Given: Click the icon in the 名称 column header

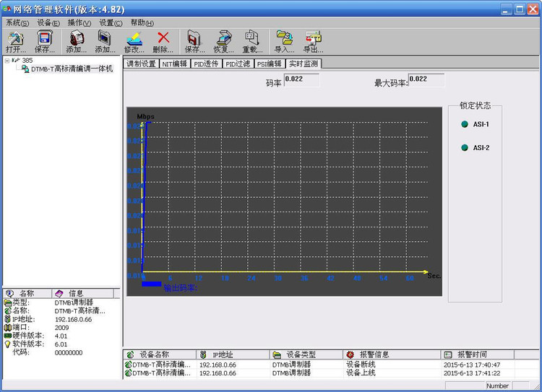Looking at the screenshot, I should tap(9, 294).
